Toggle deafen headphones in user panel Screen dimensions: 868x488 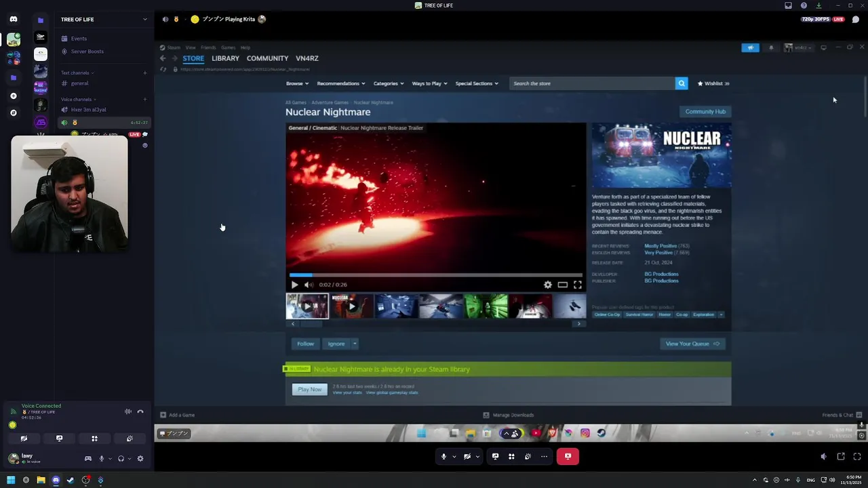(x=121, y=459)
